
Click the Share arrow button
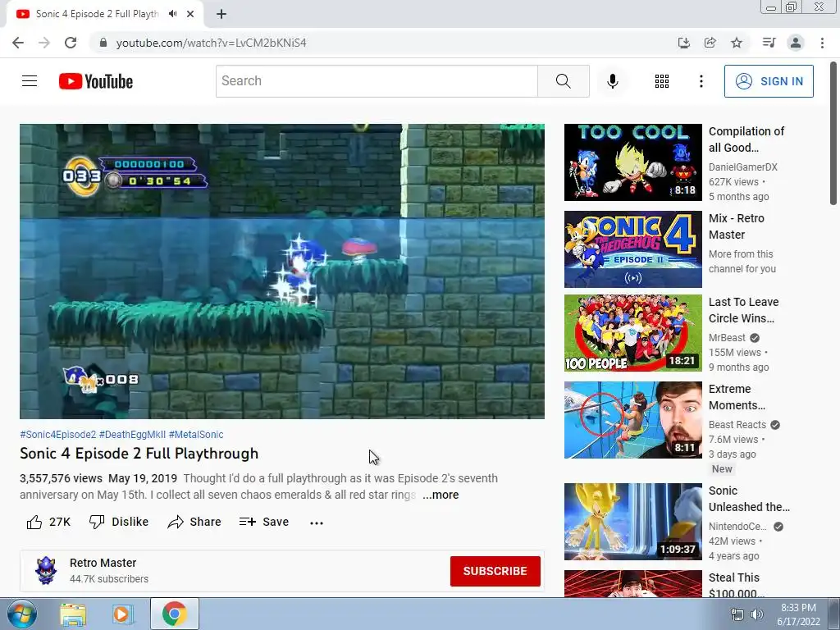[194, 522]
